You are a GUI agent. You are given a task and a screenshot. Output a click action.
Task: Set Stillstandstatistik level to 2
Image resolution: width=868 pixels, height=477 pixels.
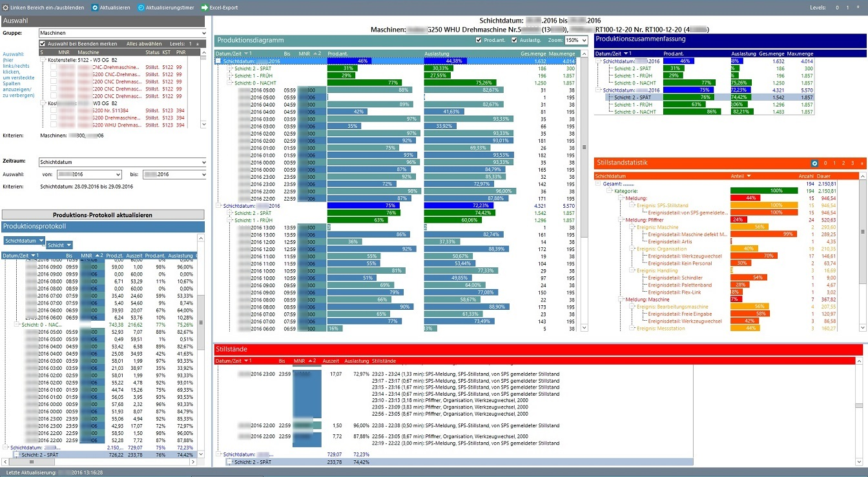[x=843, y=163]
